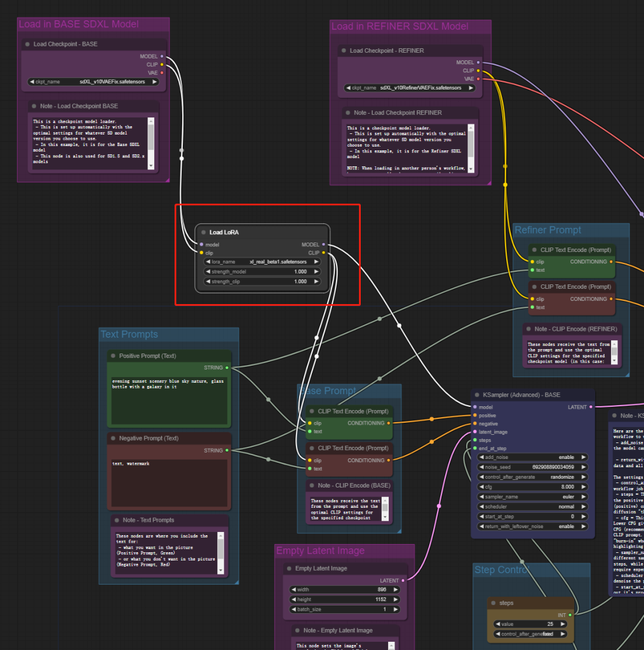Image resolution: width=644 pixels, height=650 pixels.
Task: Click the previous arrow on lora_name
Action: click(x=208, y=262)
